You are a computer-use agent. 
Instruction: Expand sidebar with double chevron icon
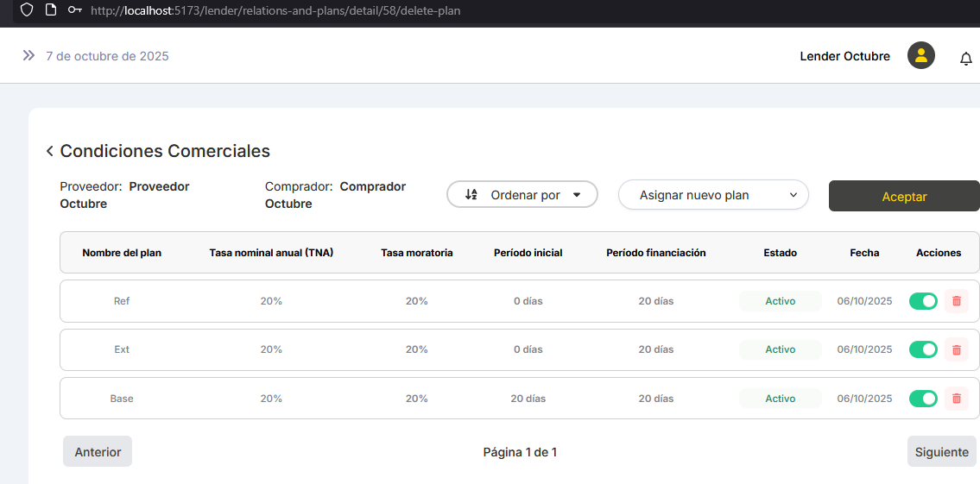click(28, 56)
